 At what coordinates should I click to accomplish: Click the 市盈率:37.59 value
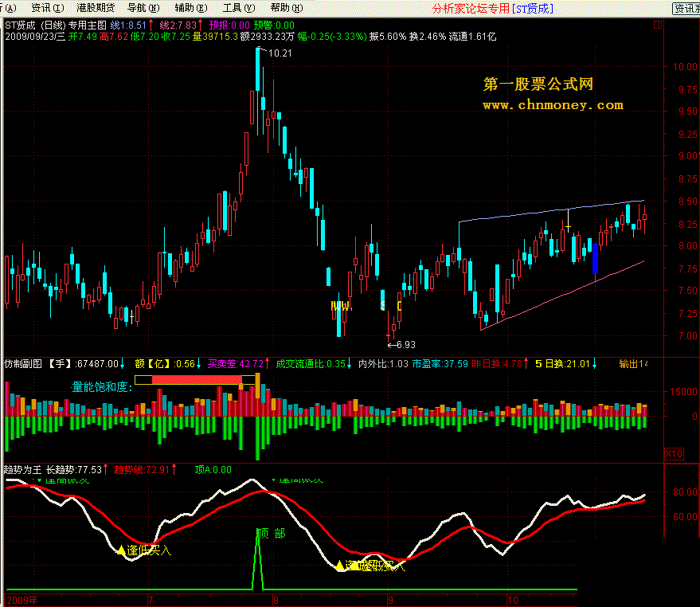[x=440, y=364]
